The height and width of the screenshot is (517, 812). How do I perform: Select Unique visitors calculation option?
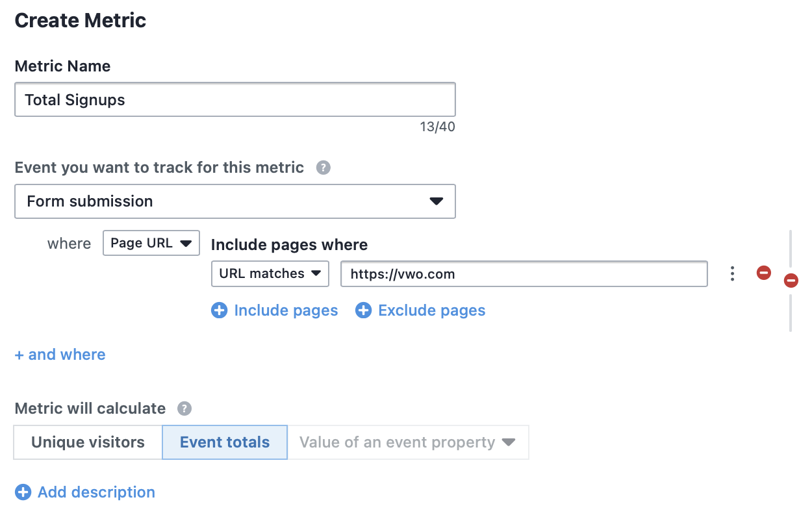(88, 442)
